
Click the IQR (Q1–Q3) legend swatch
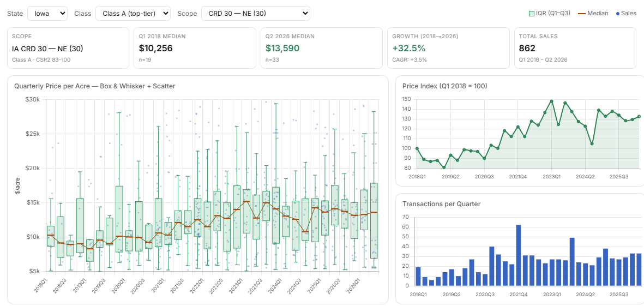coord(532,14)
